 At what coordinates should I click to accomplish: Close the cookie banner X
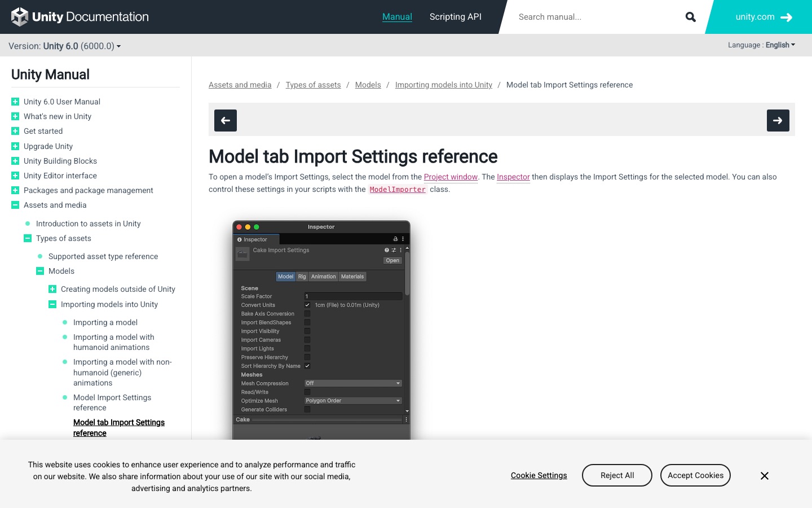(x=765, y=476)
